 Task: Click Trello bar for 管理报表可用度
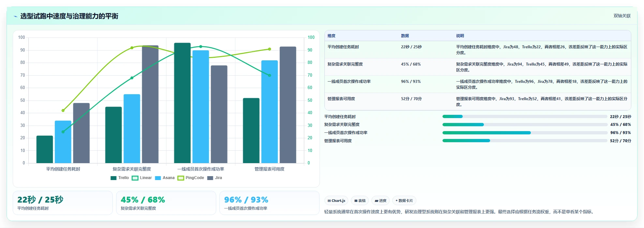(251, 130)
